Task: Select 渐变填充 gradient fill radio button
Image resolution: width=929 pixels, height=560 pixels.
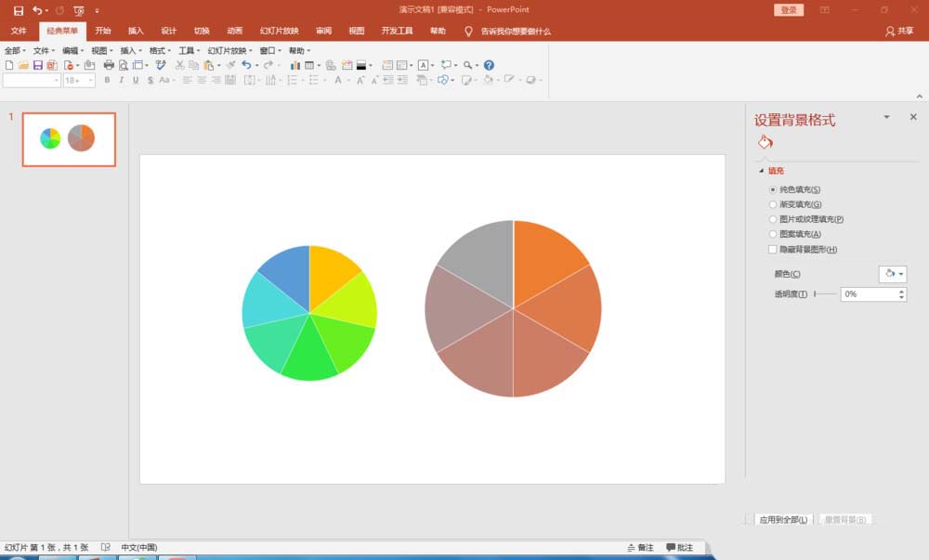Action: click(x=773, y=204)
